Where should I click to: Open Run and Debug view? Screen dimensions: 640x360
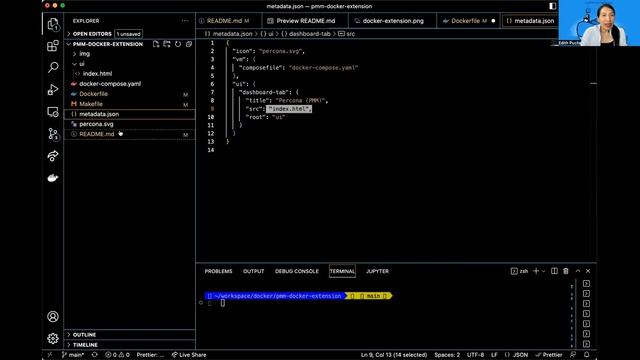click(x=53, y=89)
